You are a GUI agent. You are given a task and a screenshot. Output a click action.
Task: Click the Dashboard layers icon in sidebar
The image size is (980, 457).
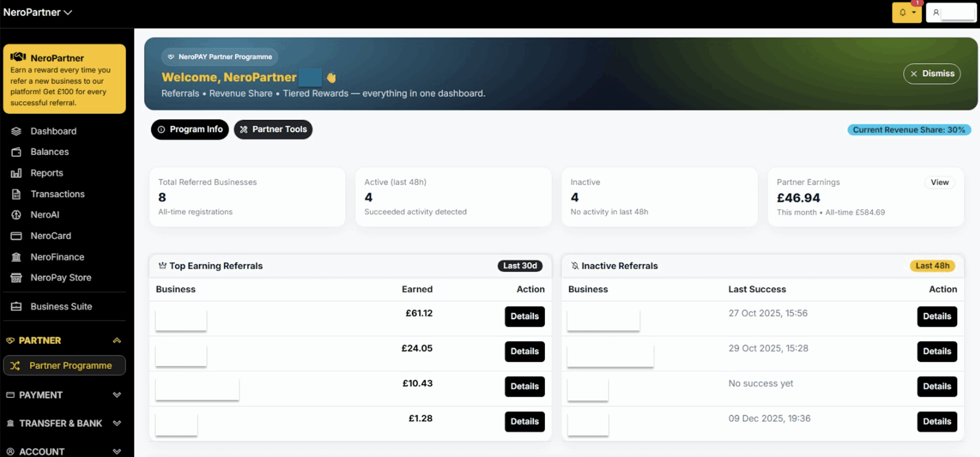pyautogui.click(x=16, y=131)
